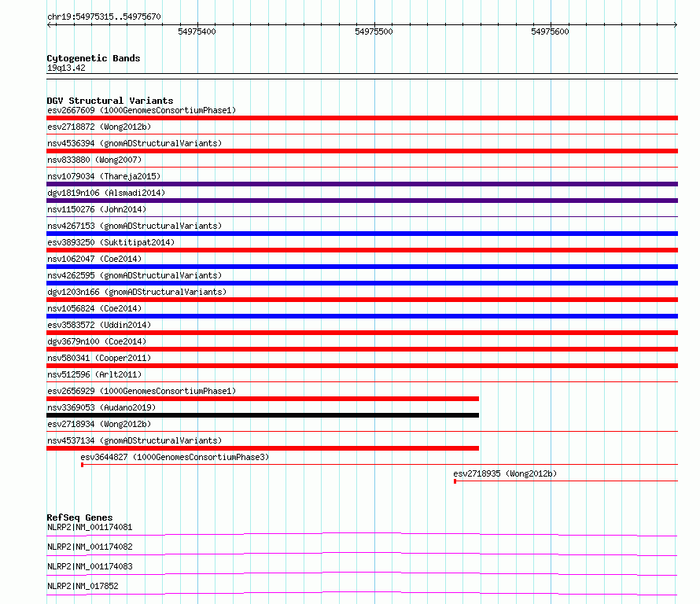Click the nsv1062047 (Coe2014) label
This screenshot has height=604, width=700.
click(x=94, y=259)
